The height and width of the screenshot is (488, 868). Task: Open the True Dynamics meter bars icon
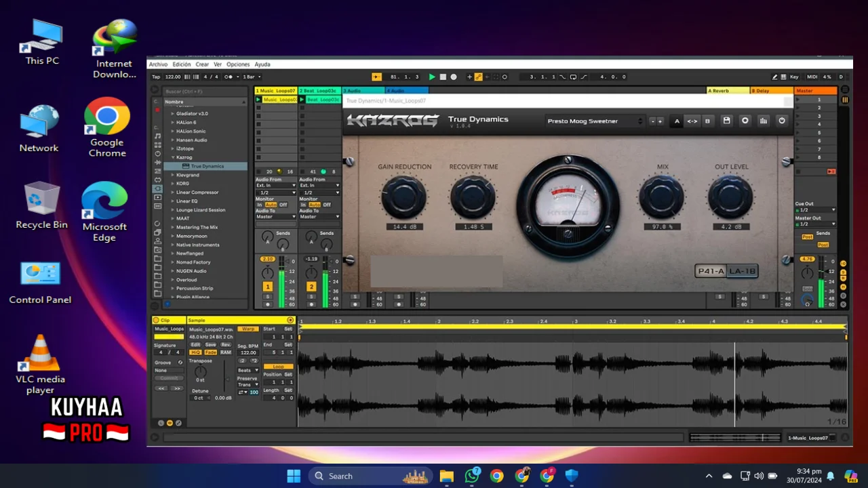pos(763,121)
